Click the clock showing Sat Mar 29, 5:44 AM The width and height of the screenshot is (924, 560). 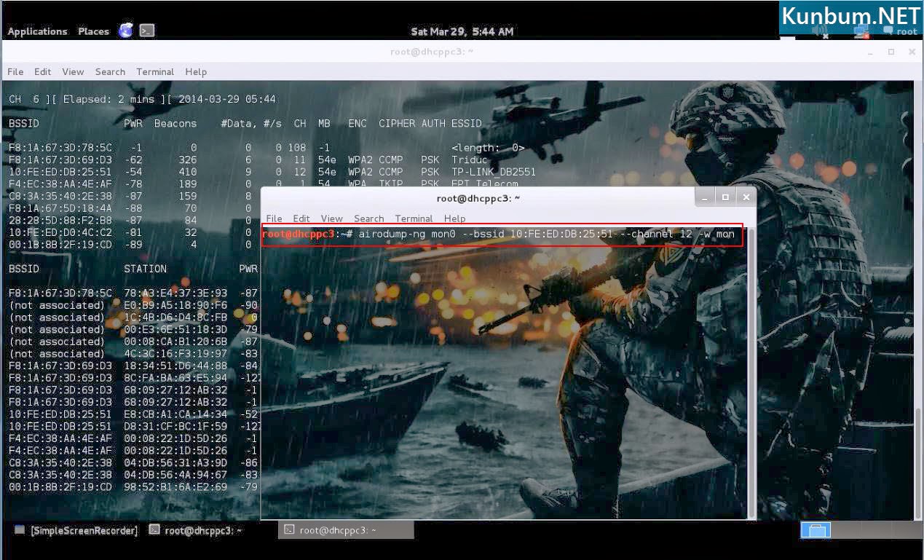(462, 31)
